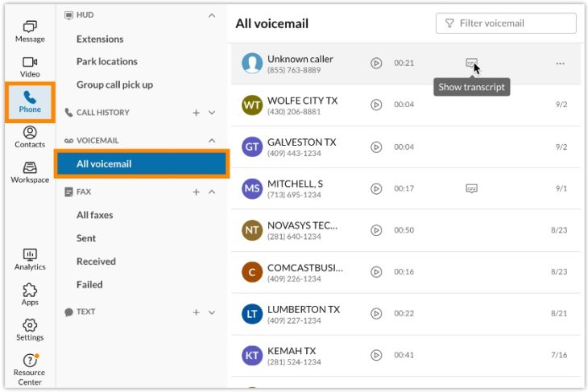Select Park locations in HUD list

106,61
